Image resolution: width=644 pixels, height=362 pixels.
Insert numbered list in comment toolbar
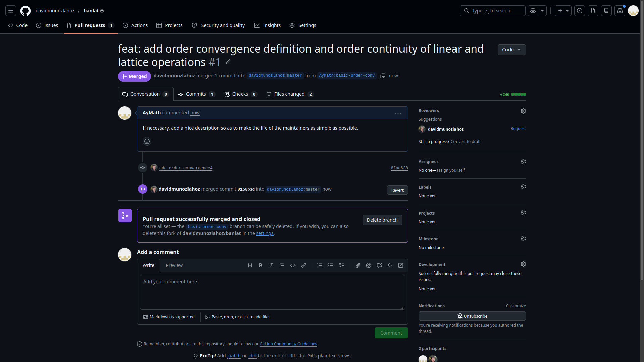pos(320,265)
